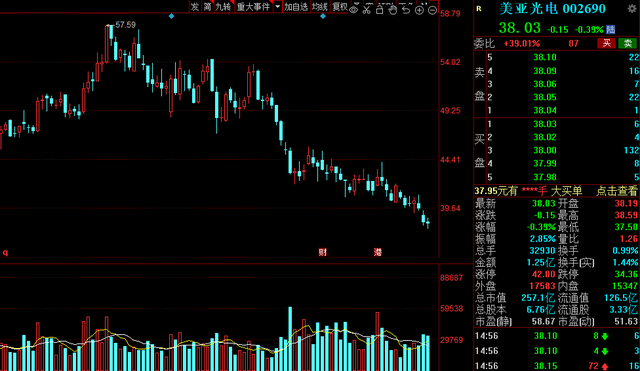Screen dimensions: 640x371
Task: Add stock via 加自选 button
Action: pyautogui.click(x=296, y=7)
